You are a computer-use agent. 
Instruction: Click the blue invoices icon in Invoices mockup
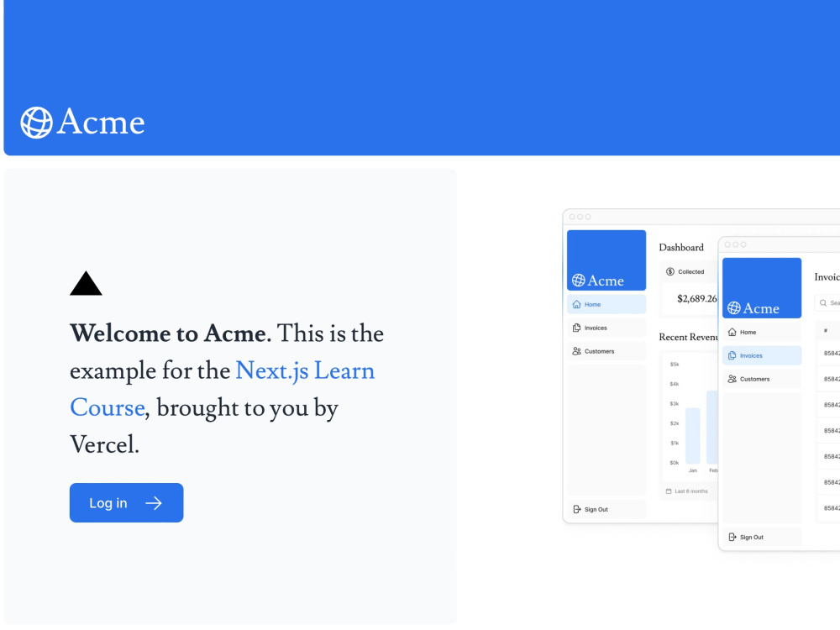732,355
